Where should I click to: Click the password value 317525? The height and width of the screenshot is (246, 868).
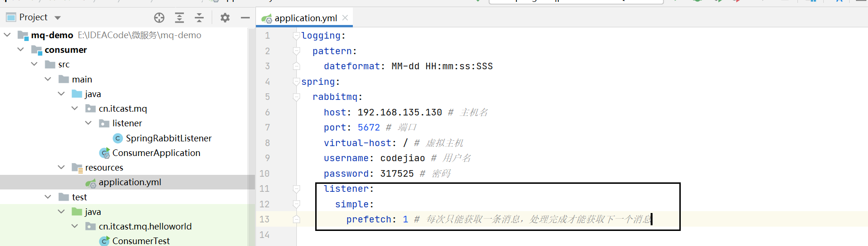[397, 173]
